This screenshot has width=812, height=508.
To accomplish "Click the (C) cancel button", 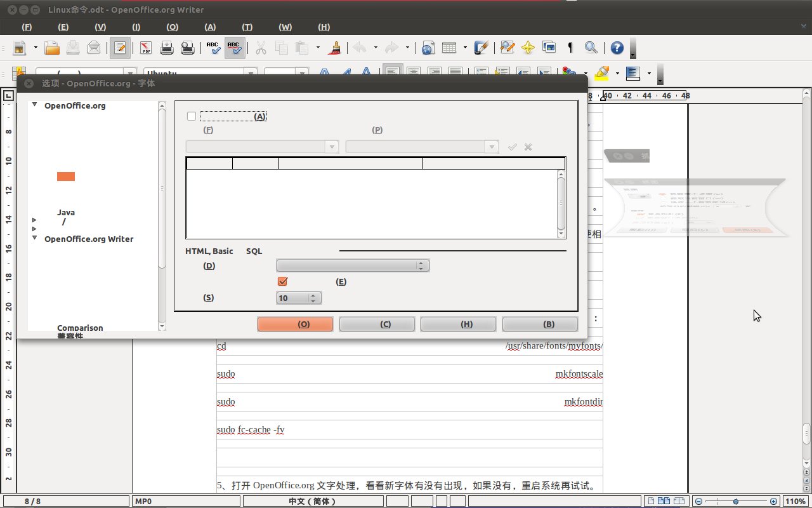I will pos(377,324).
